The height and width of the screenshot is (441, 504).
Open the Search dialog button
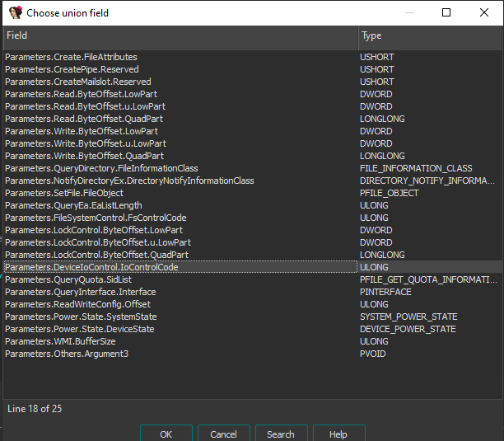(x=280, y=434)
